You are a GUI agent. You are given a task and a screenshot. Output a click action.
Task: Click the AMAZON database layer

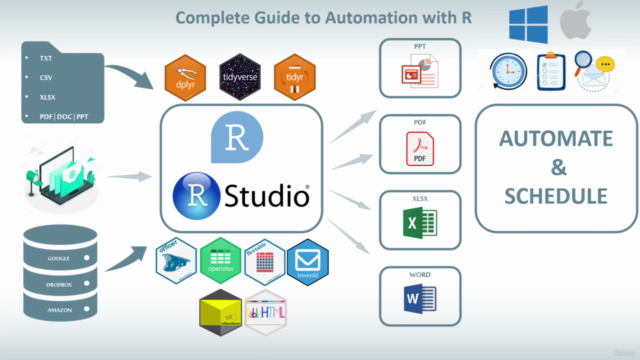point(60,310)
